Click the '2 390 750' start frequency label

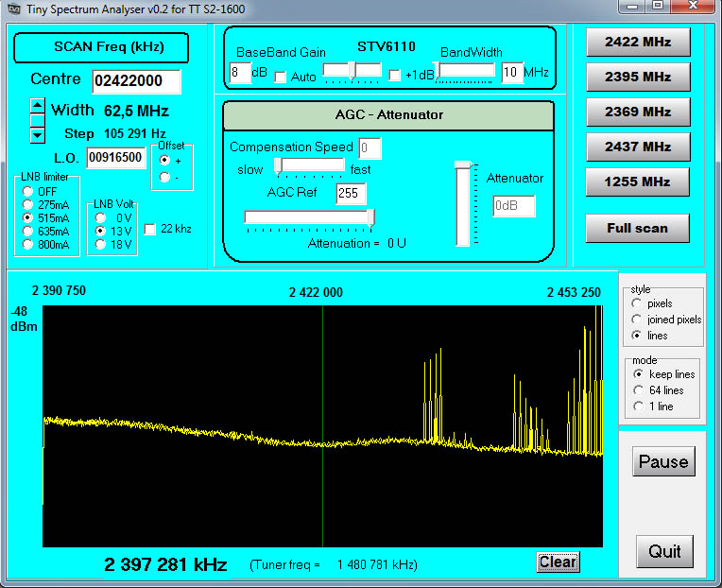[59, 290]
